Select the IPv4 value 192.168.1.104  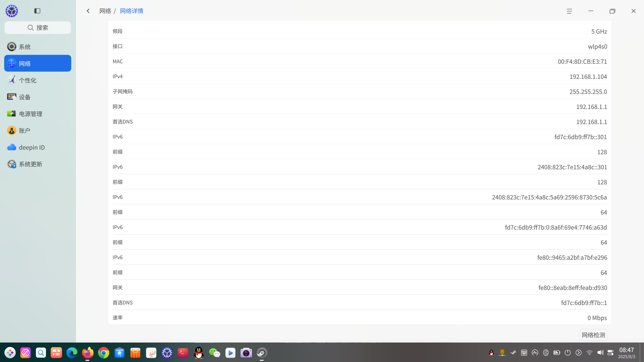click(588, 76)
